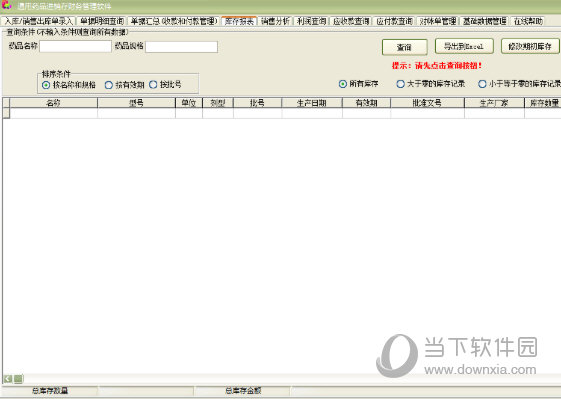The image size is (561, 399).
Task: Click the grid's left scroll arrow
Action: [8, 379]
